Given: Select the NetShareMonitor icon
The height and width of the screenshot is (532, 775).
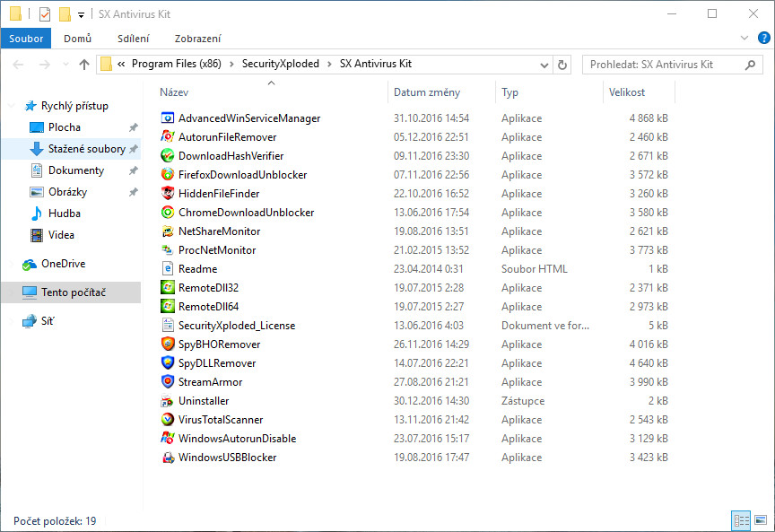Looking at the screenshot, I should click(168, 231).
